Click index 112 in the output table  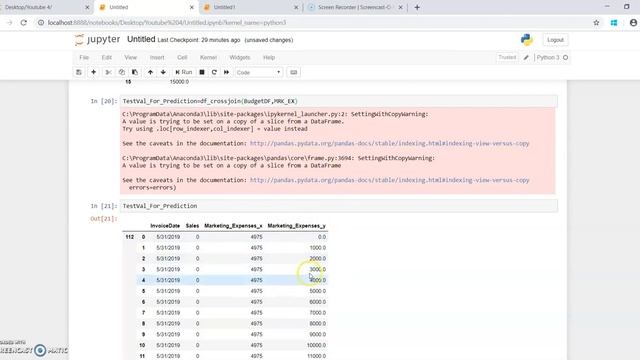click(130, 237)
